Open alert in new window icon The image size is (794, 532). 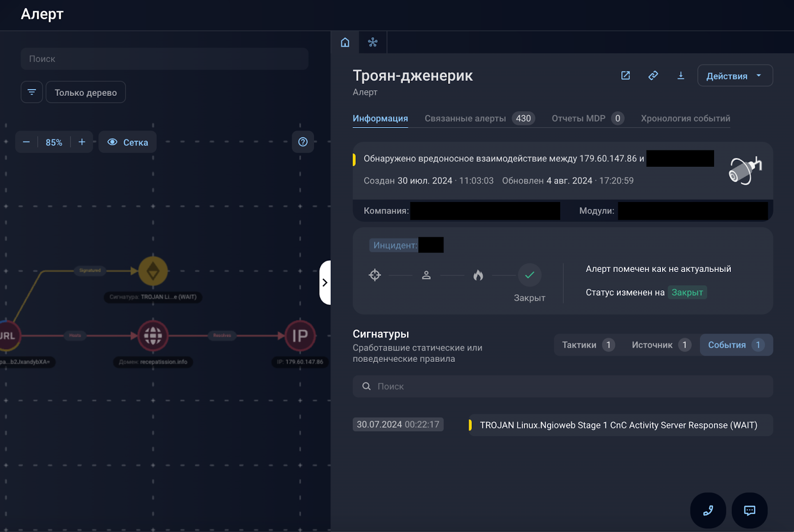(x=626, y=75)
